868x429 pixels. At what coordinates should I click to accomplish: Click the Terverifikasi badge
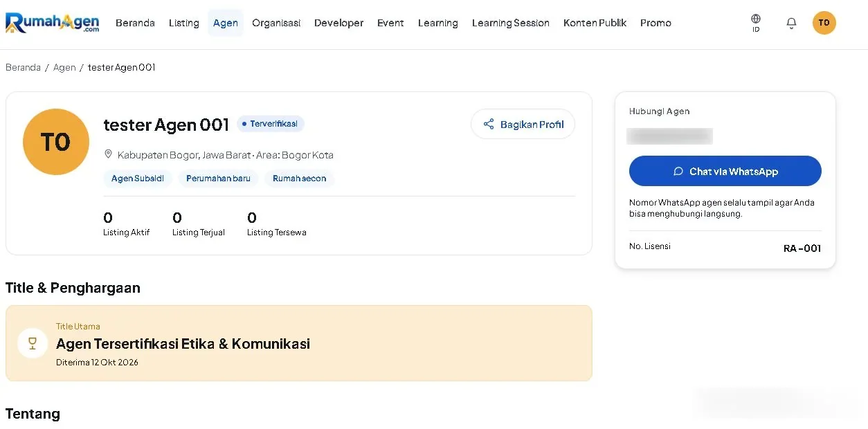[x=271, y=124]
